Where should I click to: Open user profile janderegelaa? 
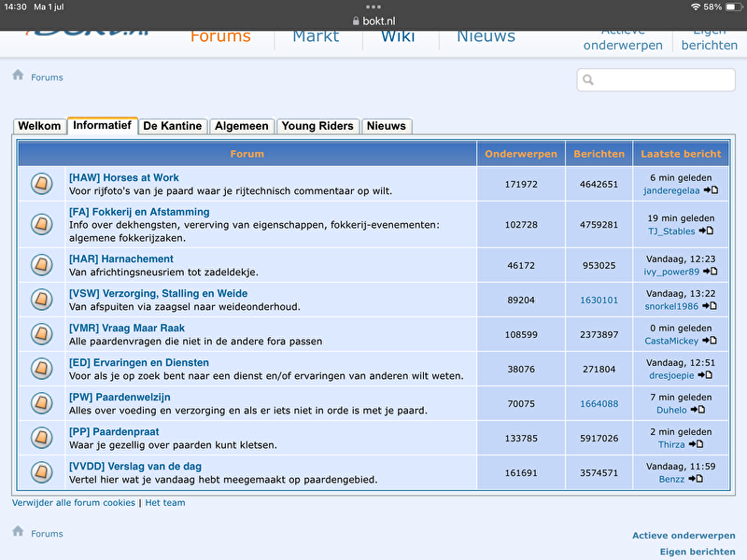[x=671, y=191]
